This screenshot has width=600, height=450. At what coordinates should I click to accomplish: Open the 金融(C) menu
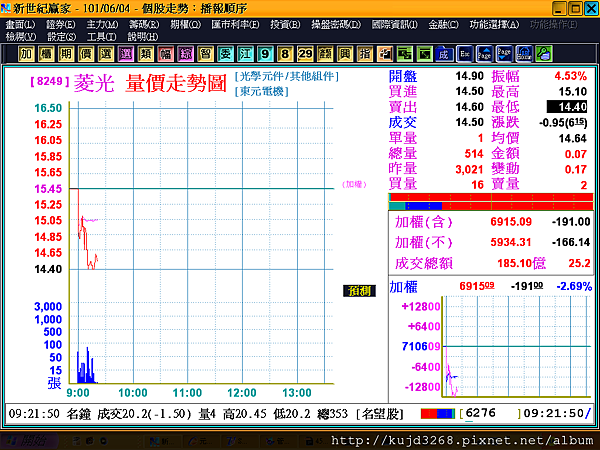[443, 25]
